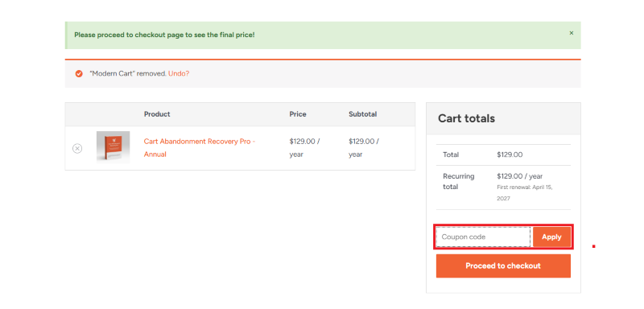This screenshot has height=309, width=644.
Task: Click the orange checkmark icon beside "Modern Cart" removed
Action: pyautogui.click(x=79, y=74)
